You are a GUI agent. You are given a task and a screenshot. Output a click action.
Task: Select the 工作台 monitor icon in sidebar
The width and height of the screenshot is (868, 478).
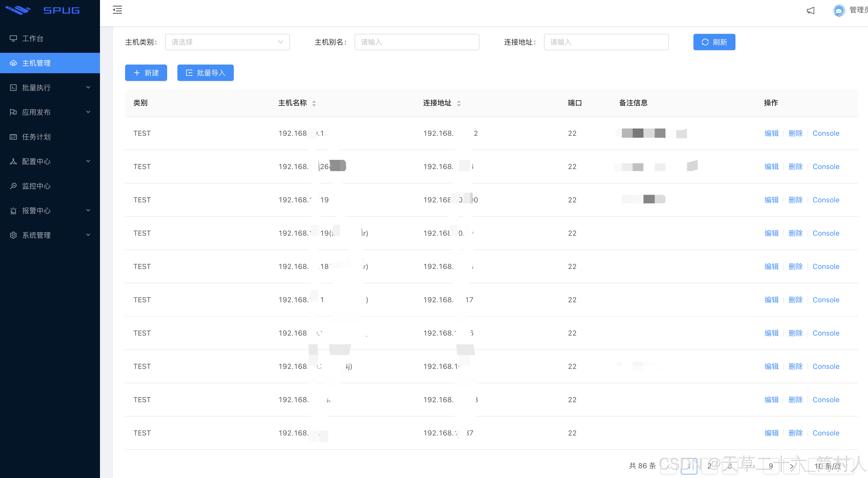[x=14, y=38]
